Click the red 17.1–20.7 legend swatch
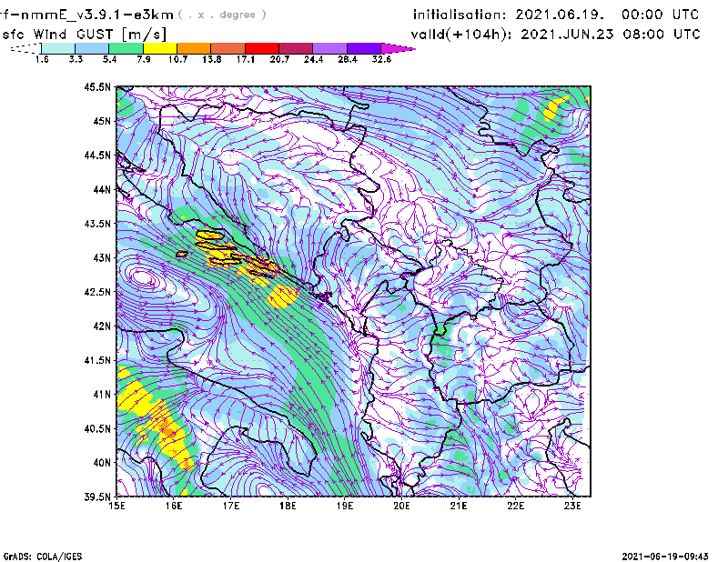 click(x=262, y=48)
